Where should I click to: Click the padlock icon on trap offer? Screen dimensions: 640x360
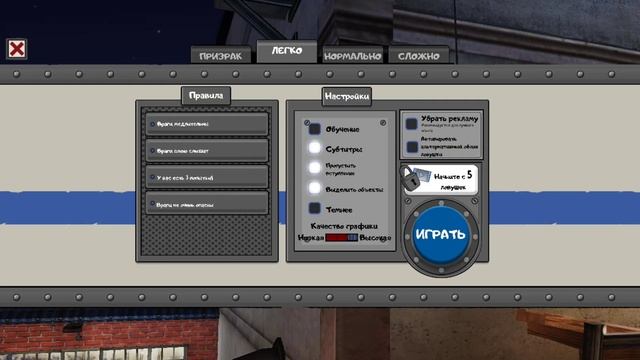(x=410, y=178)
